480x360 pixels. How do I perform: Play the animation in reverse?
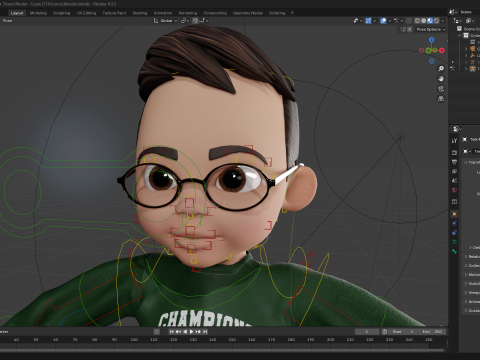point(185,332)
